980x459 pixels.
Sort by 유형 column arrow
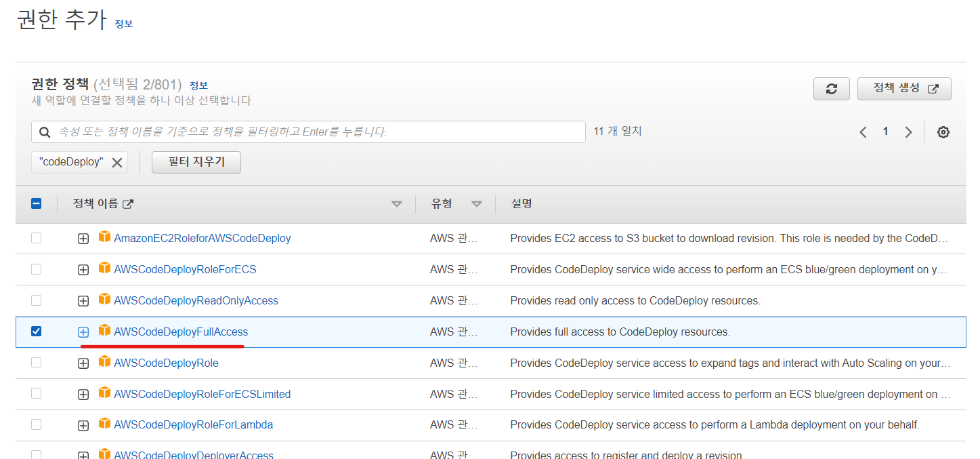(x=477, y=204)
